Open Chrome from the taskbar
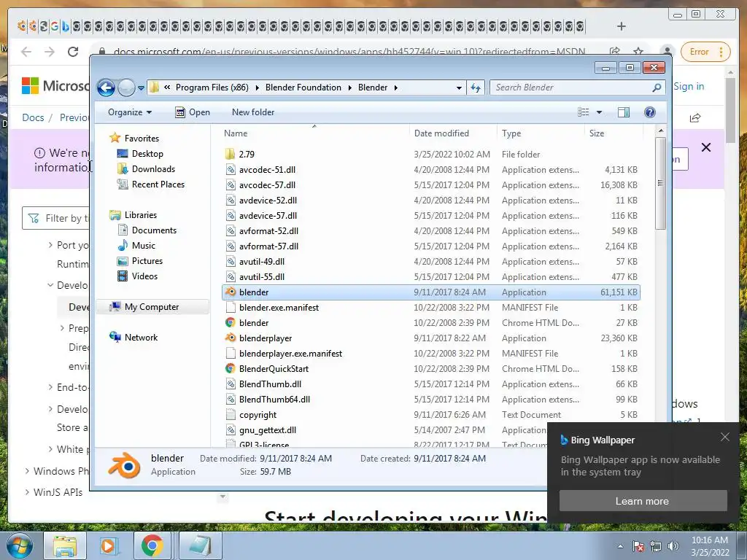The width and height of the screenshot is (747, 560). click(x=152, y=545)
